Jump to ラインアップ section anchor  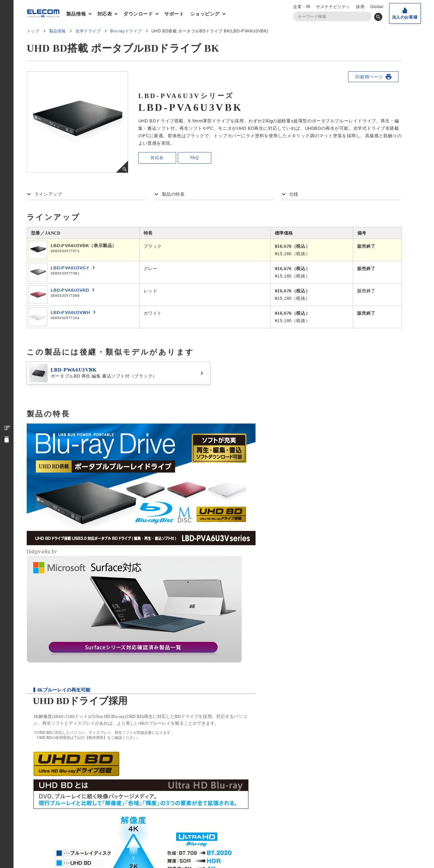(x=87, y=194)
